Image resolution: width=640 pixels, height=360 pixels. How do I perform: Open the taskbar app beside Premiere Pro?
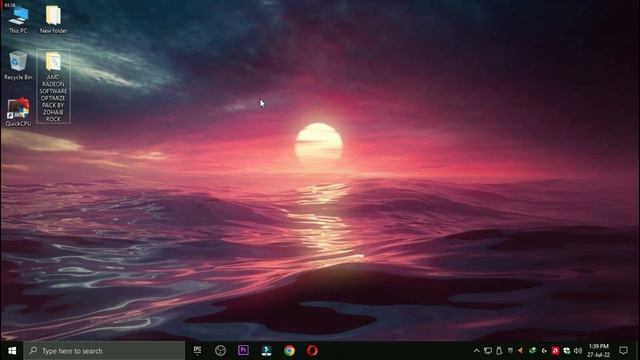pyautogui.click(x=267, y=351)
